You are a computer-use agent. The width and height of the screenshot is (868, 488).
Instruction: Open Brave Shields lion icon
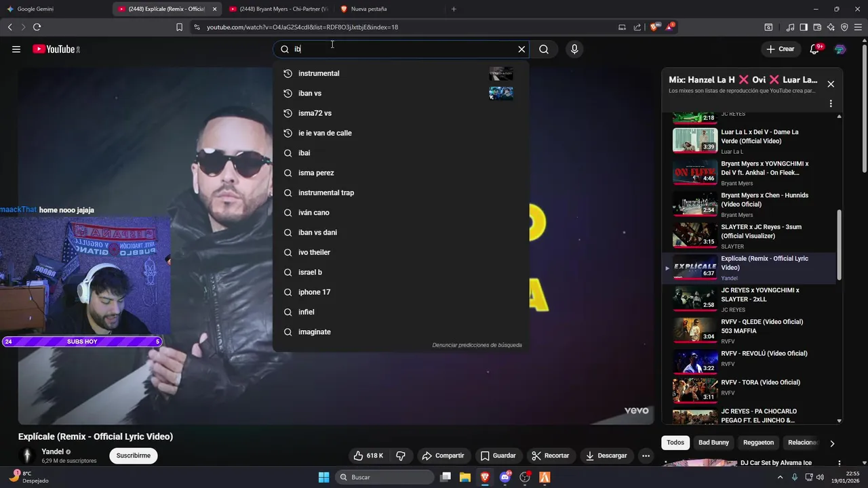pos(654,27)
